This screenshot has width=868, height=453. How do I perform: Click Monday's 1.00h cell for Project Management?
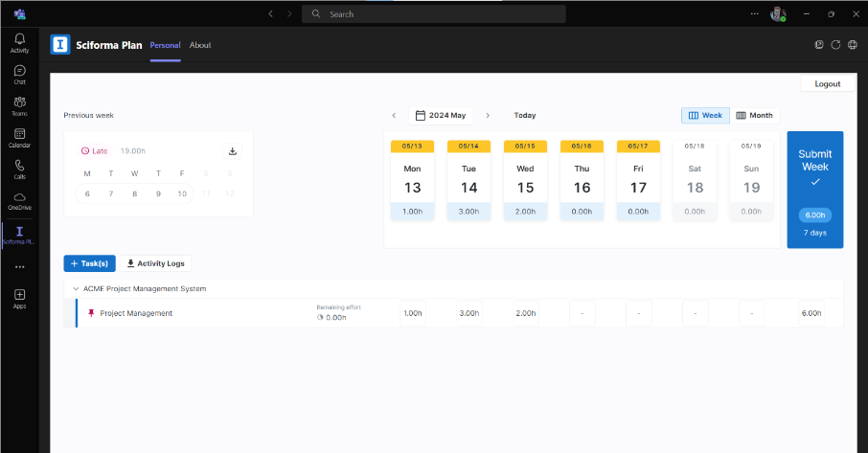[x=412, y=313]
